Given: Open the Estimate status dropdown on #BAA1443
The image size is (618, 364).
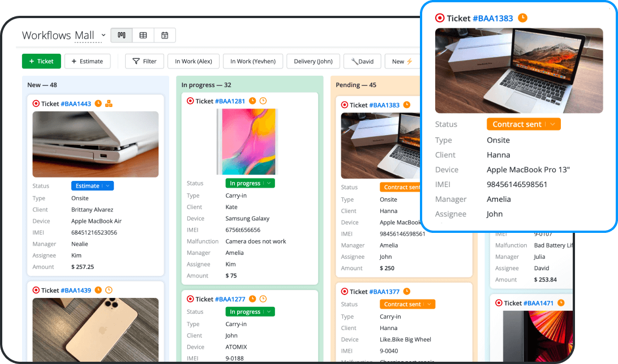Looking at the screenshot, I should [92, 185].
